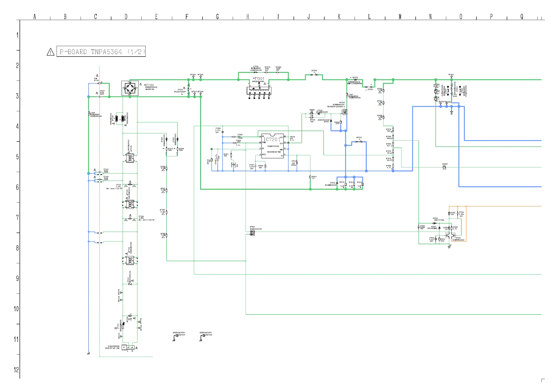Select the Q7201 MOSFET transistor symbol
The image size is (555, 392).
point(344,112)
